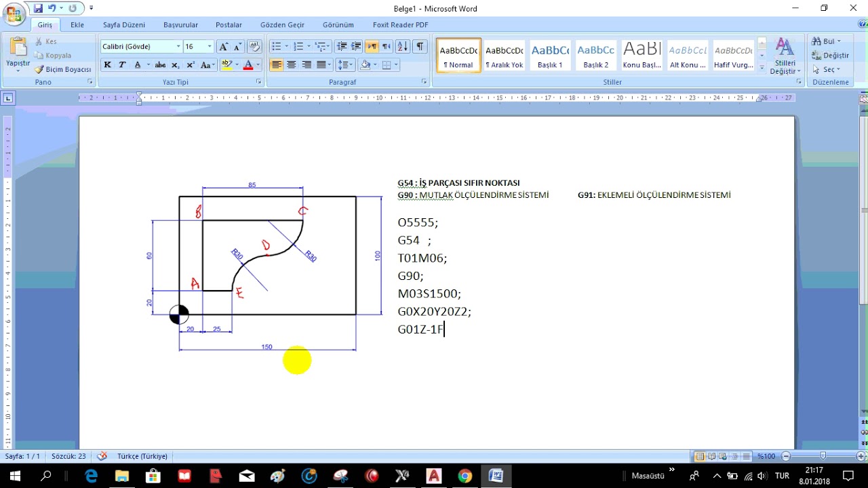Open the Başvurular tab
The width and height of the screenshot is (868, 488).
(x=180, y=25)
